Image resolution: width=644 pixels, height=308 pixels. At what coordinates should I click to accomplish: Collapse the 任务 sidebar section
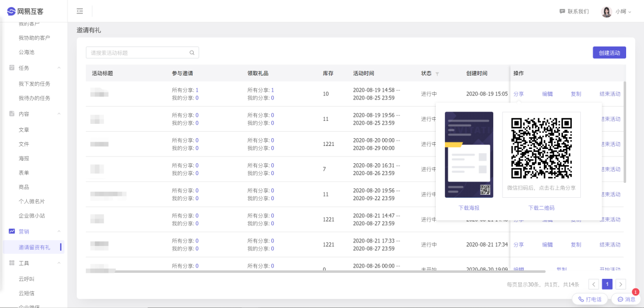click(58, 68)
